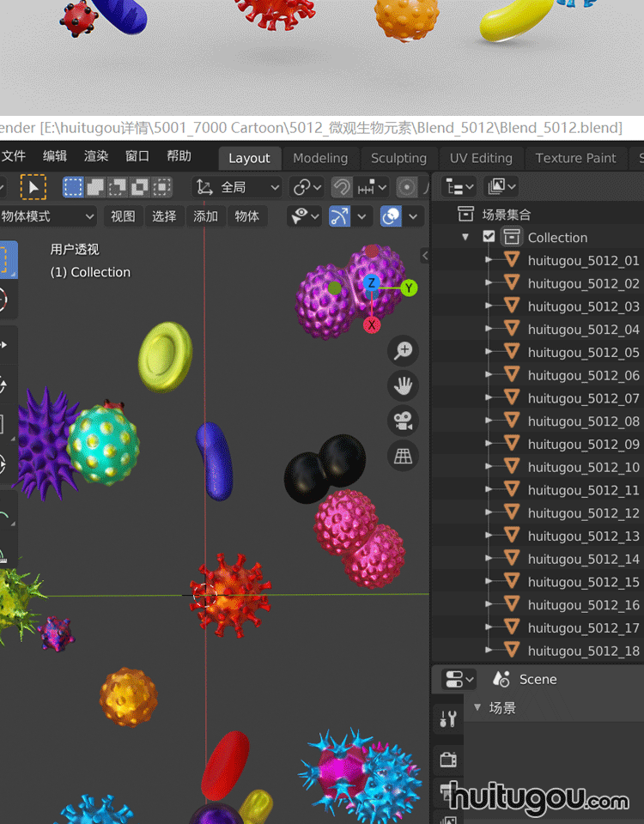Image resolution: width=644 pixels, height=824 pixels.
Task: Select the tweak arrow select tool
Action: (x=33, y=187)
